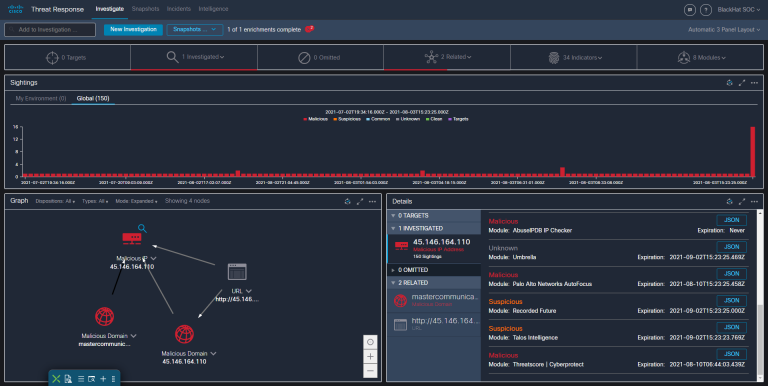
Task: Select the 45.146.164.110 Malicious Domain globe
Action: [x=184, y=334]
